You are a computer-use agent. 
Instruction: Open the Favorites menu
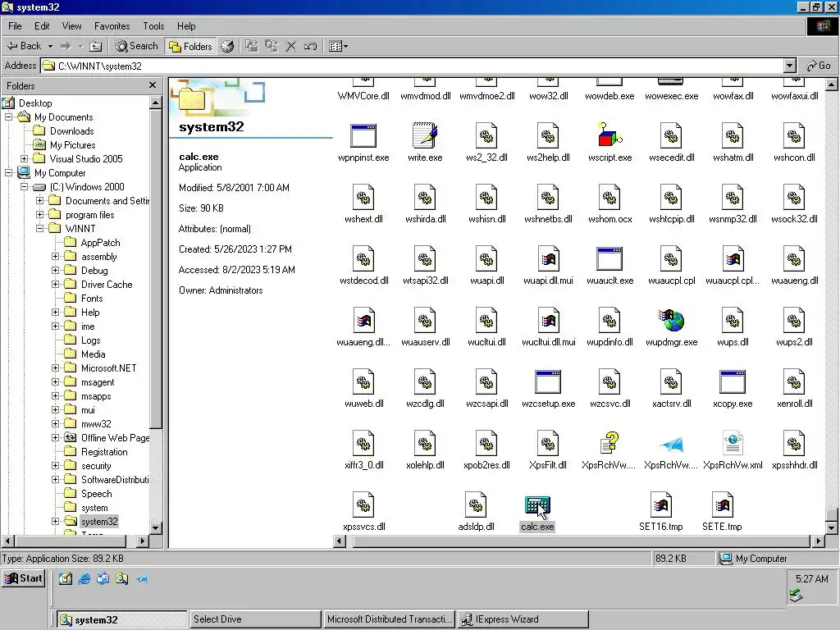point(112,26)
